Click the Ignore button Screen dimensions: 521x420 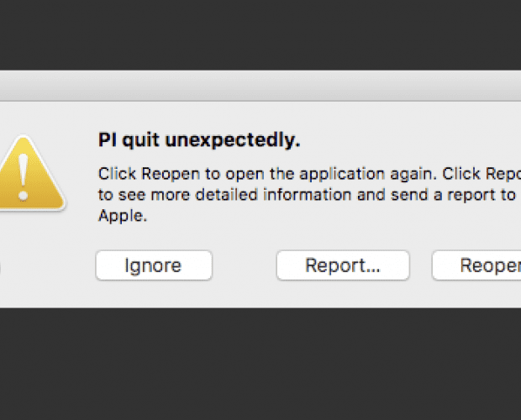pyautogui.click(x=154, y=265)
